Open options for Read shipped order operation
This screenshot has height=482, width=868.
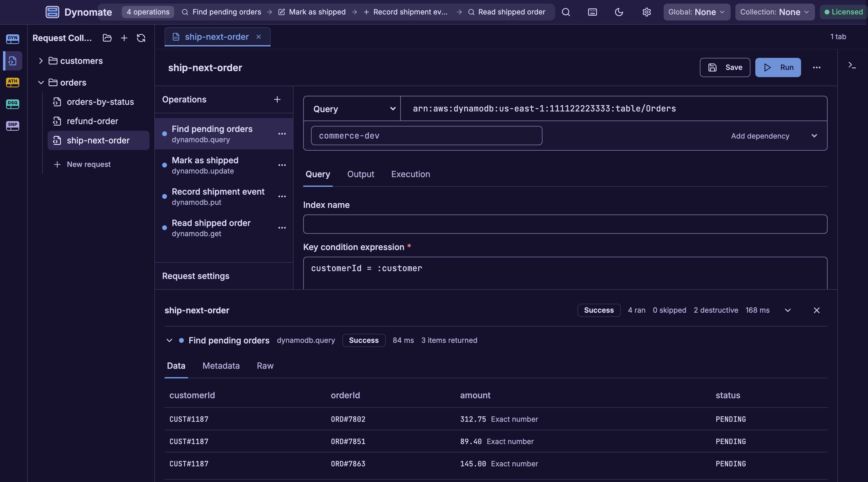pyautogui.click(x=282, y=228)
